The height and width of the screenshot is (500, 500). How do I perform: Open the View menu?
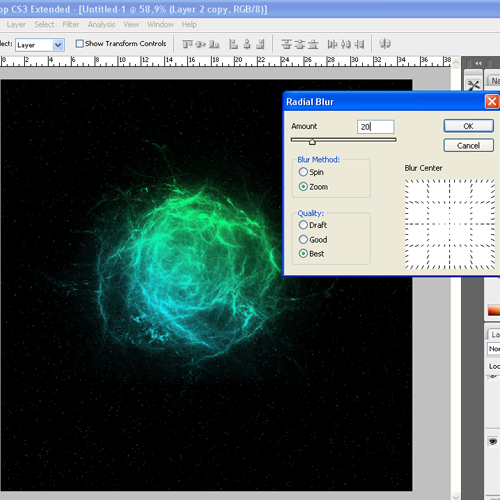pyautogui.click(x=131, y=25)
